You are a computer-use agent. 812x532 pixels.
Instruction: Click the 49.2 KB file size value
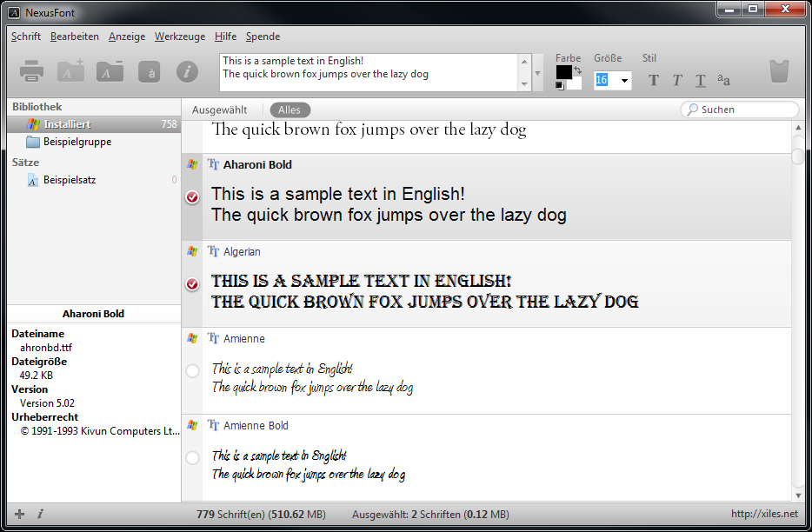37,375
